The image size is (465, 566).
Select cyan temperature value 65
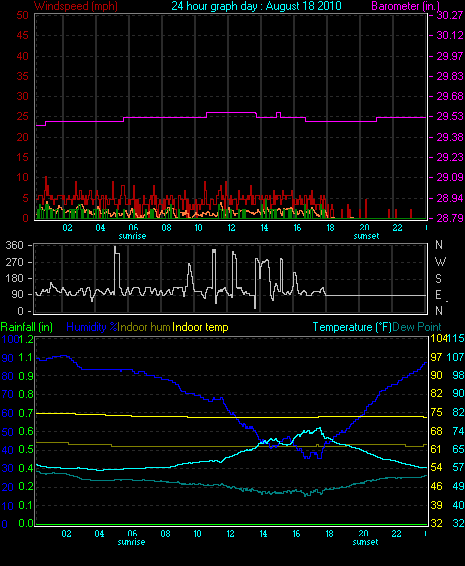pyautogui.click(x=458, y=449)
